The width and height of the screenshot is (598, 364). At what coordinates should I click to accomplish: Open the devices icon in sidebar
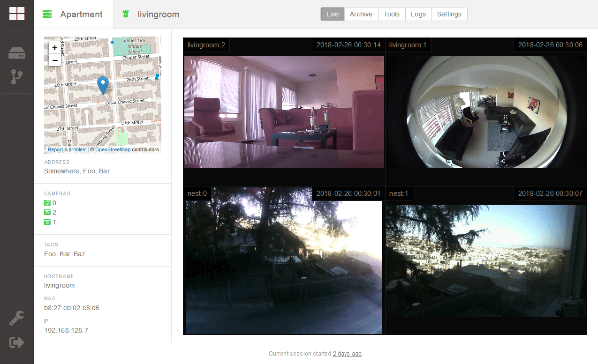coord(17,53)
